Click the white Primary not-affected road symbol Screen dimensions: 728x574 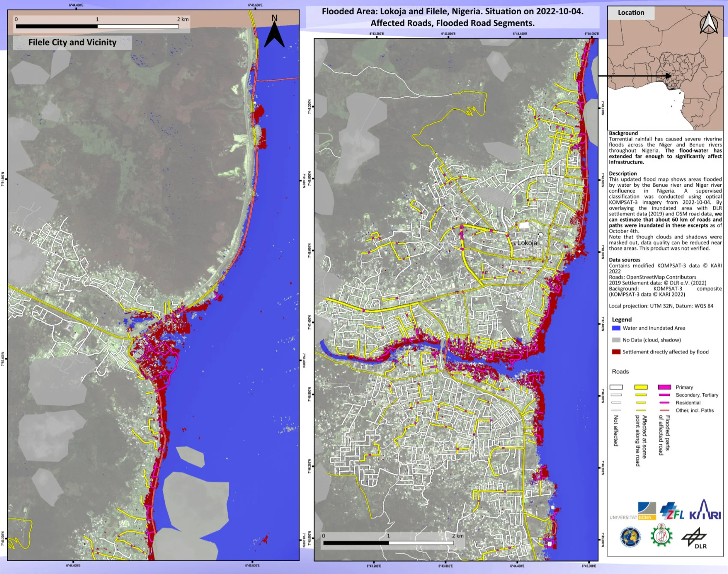[x=616, y=387]
